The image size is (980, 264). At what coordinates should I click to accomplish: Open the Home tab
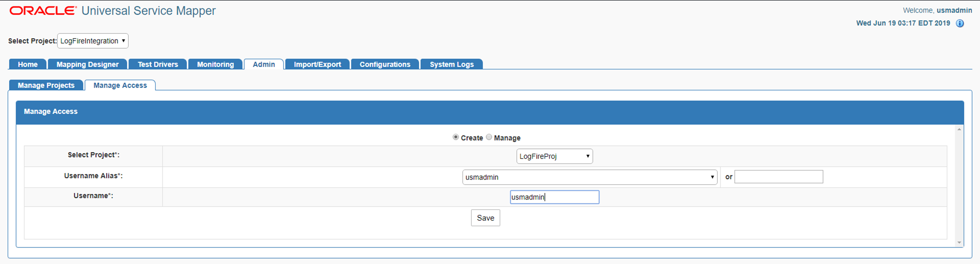click(27, 64)
